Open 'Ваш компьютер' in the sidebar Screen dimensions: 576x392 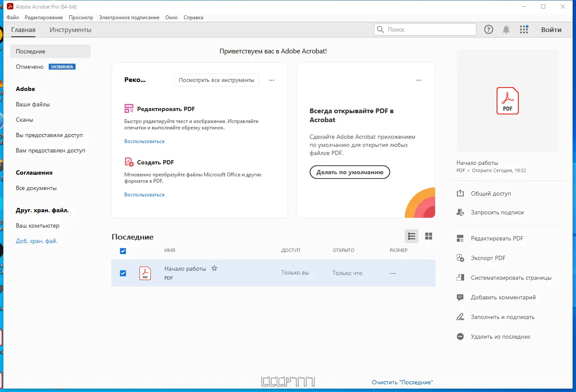pos(38,225)
